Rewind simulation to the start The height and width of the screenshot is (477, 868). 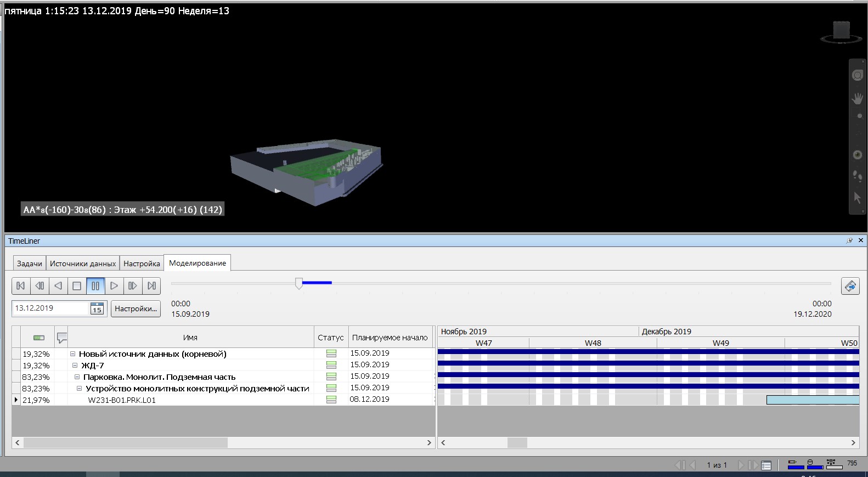pyautogui.click(x=21, y=286)
